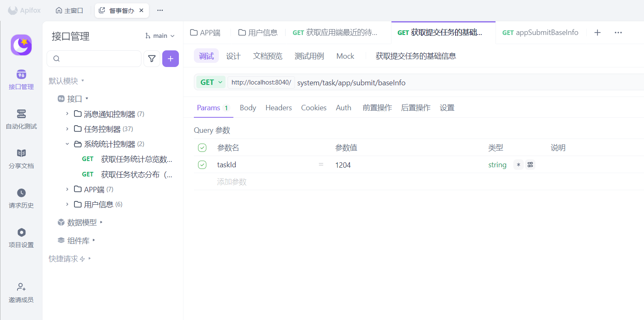
Task: Click the http://localhost:8040/ environment button
Action: (x=261, y=82)
